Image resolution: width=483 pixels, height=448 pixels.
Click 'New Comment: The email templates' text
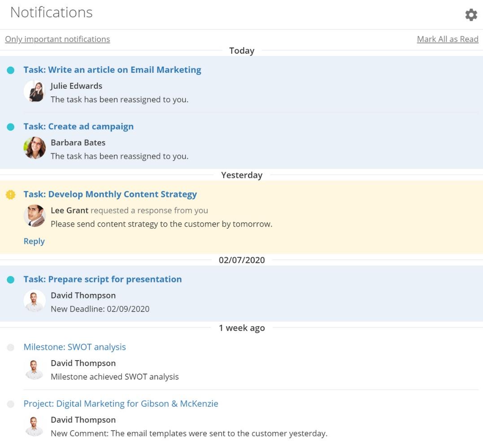(189, 433)
